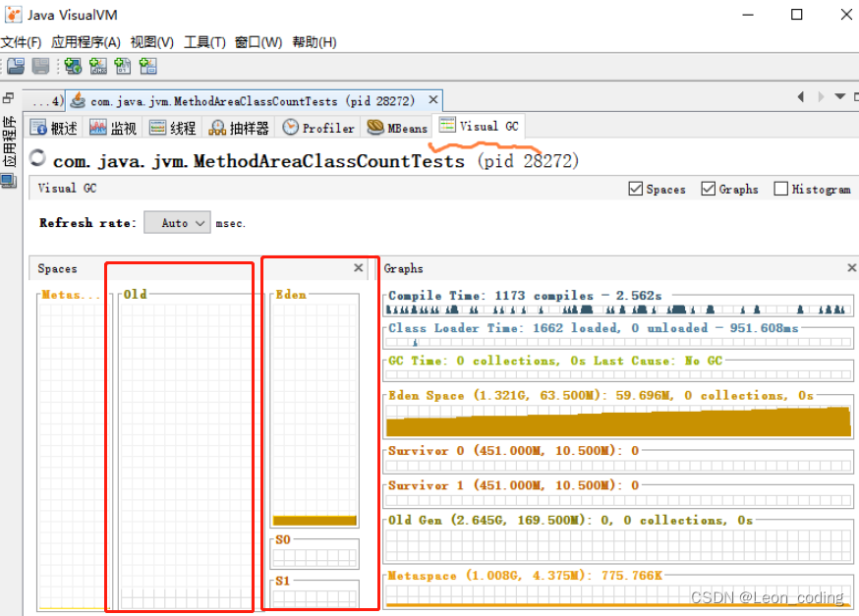Image resolution: width=859 pixels, height=616 pixels.
Task: Select the MethodAreaClassCountTests pid 28272 tab
Action: tap(253, 101)
